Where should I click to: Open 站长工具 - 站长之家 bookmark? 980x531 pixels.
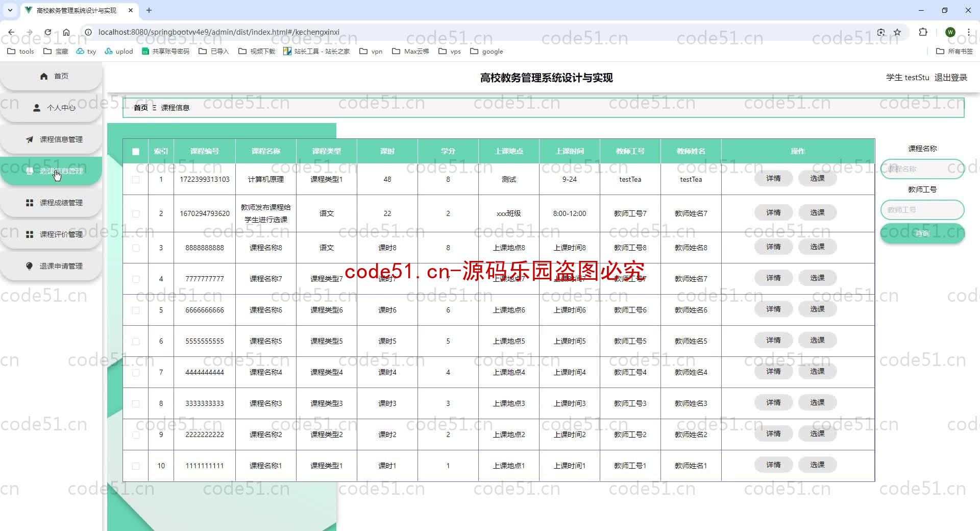[316, 51]
